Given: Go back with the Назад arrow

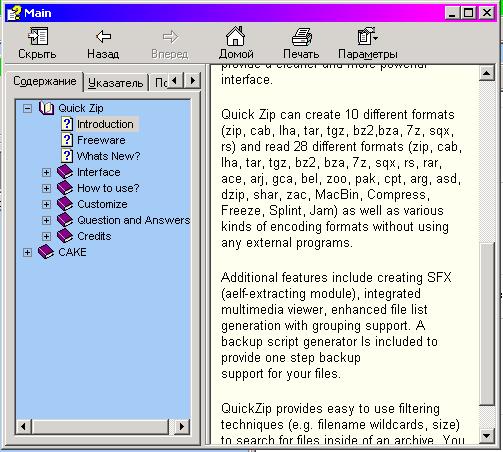Looking at the screenshot, I should pos(103,37).
